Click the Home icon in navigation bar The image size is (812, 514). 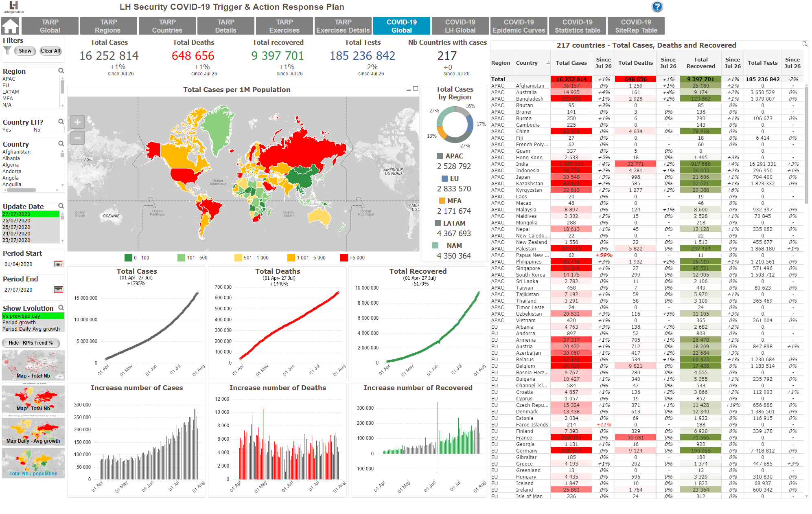[x=10, y=26]
